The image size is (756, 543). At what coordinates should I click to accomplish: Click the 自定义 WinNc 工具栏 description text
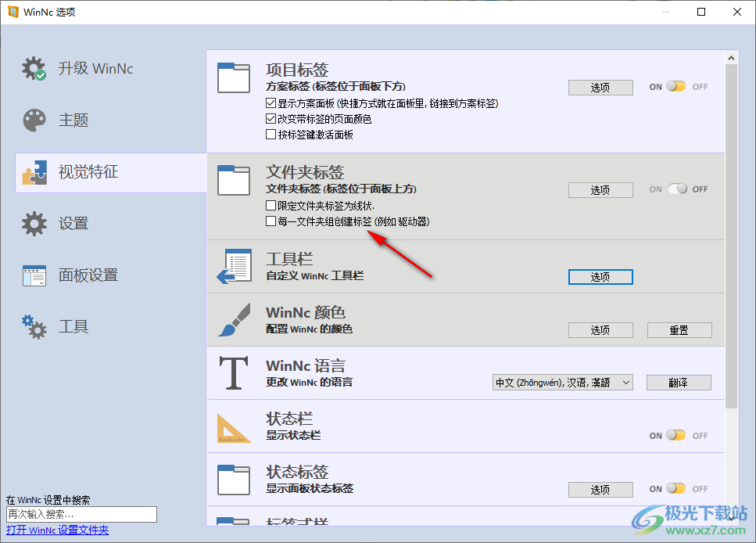click(x=315, y=275)
